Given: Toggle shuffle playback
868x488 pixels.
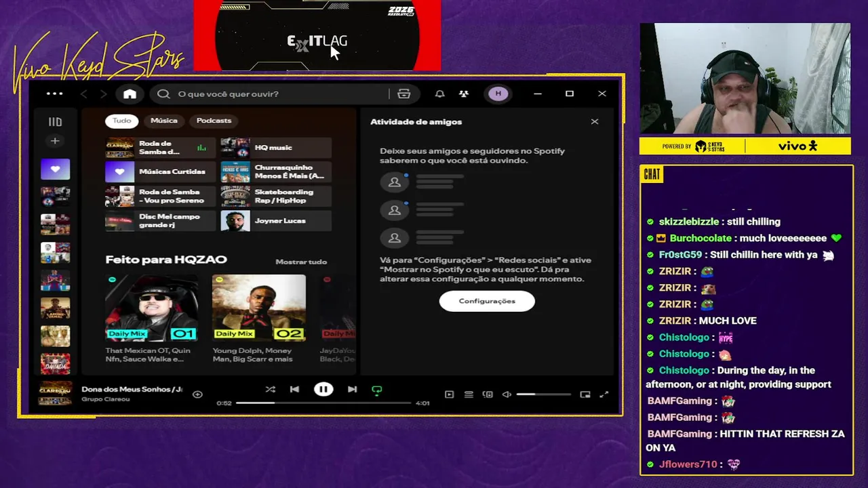Looking at the screenshot, I should 270,390.
